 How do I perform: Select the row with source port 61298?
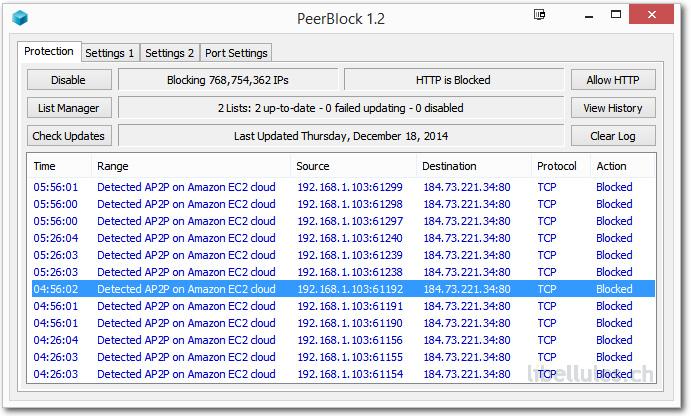[x=343, y=204]
